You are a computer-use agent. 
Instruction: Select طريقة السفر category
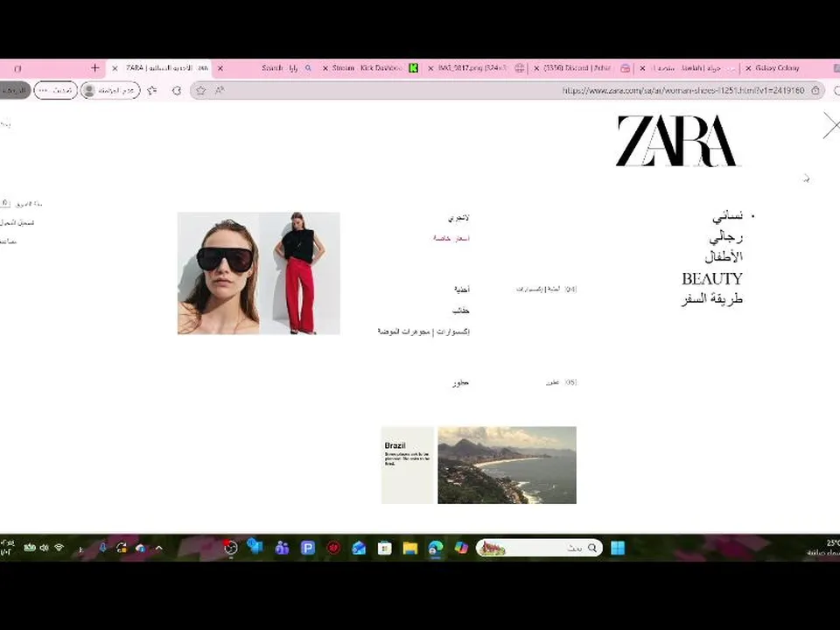pos(712,299)
